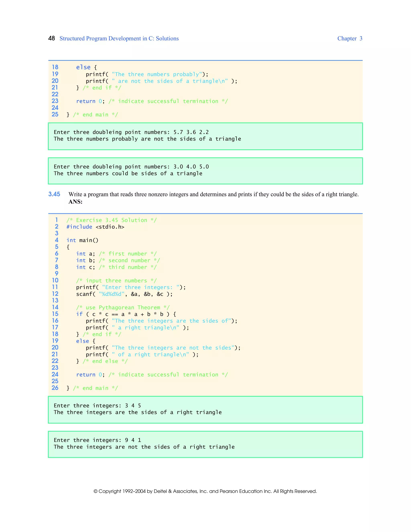This screenshot has width=411, height=532.
Task: Click the scanf statement on line 12
Action: [124, 294]
